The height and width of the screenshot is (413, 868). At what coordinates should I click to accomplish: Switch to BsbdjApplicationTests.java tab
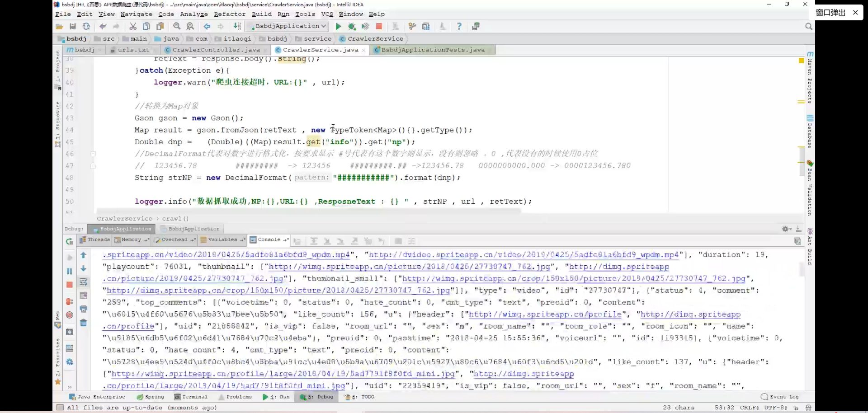[x=433, y=50]
